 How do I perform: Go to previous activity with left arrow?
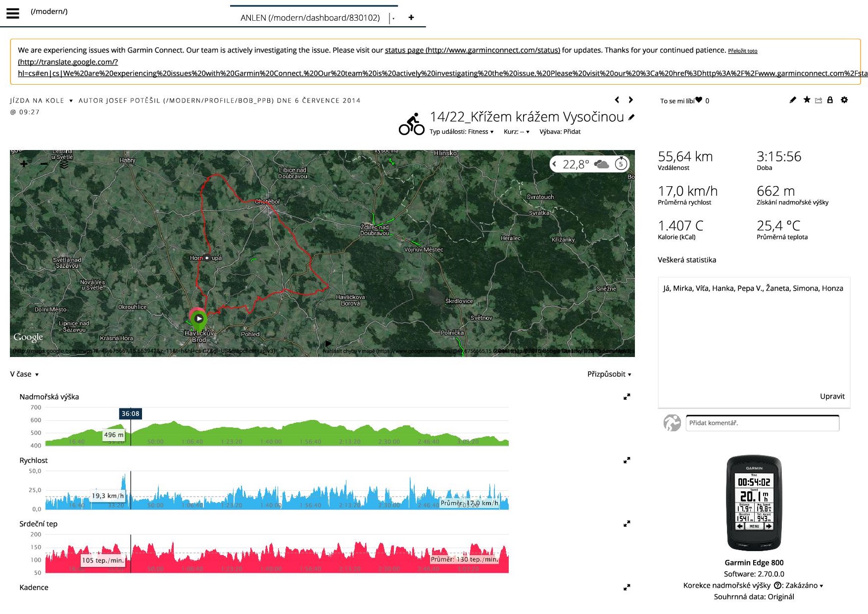617,100
